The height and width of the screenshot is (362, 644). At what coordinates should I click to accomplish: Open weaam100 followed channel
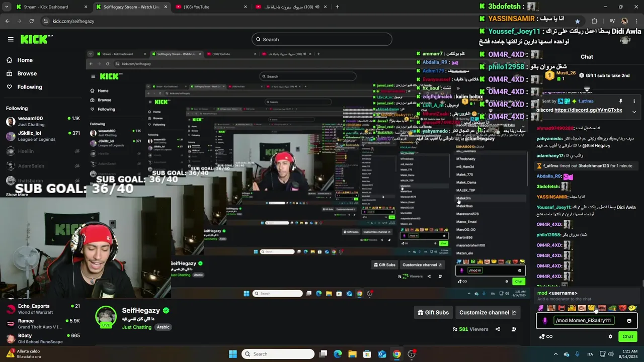tap(43, 121)
